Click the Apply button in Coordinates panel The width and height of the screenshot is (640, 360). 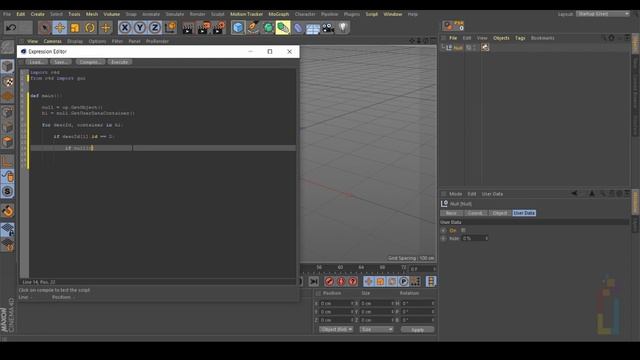tap(417, 329)
